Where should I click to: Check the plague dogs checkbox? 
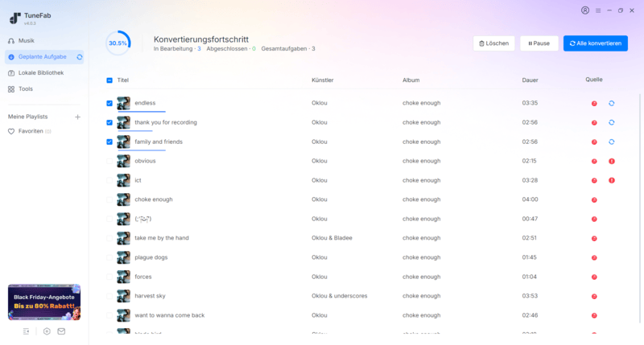[x=109, y=257]
